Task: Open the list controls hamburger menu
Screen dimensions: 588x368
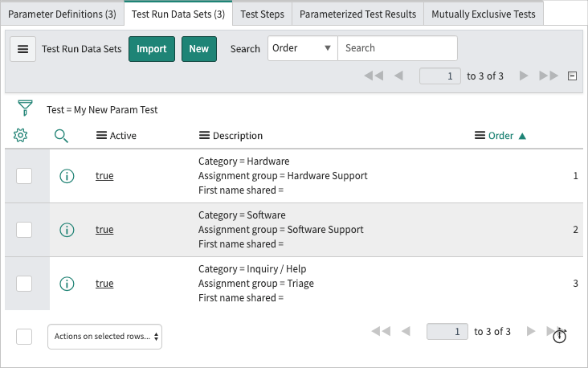Action: (22, 49)
